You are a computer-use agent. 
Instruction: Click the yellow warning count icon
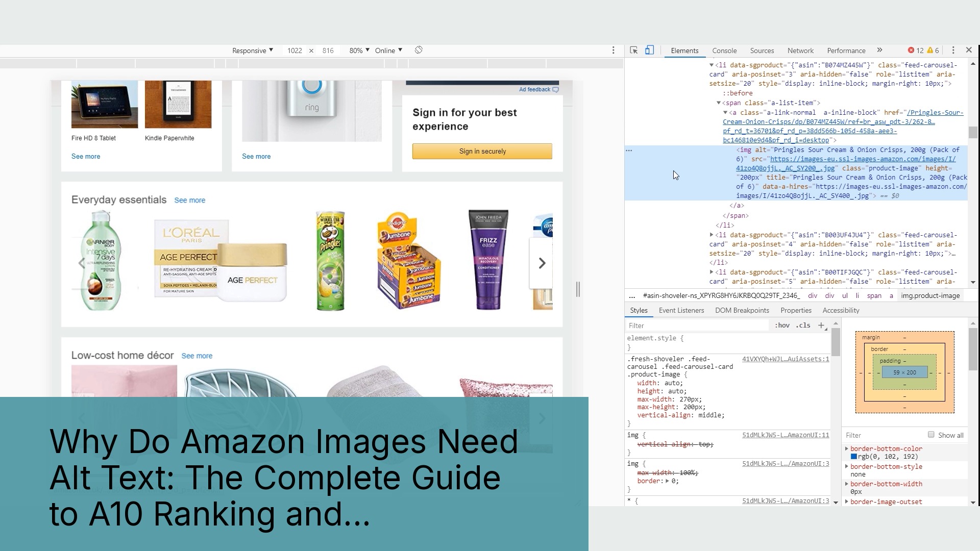click(x=930, y=50)
